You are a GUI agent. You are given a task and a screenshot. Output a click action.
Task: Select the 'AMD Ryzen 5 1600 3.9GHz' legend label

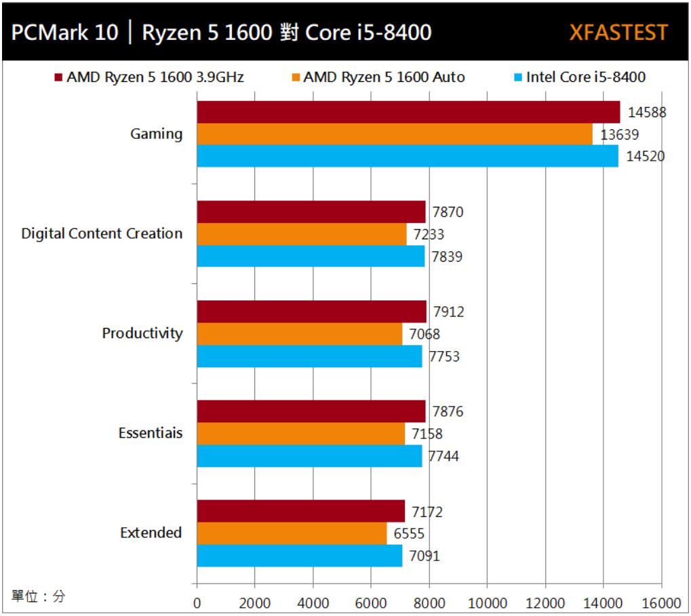tap(155, 77)
